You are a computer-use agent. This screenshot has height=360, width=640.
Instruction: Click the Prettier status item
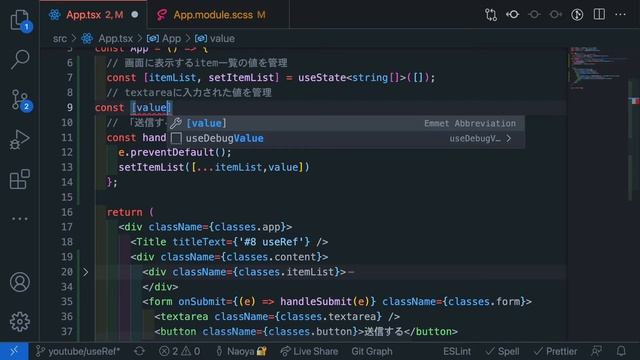tap(556, 351)
